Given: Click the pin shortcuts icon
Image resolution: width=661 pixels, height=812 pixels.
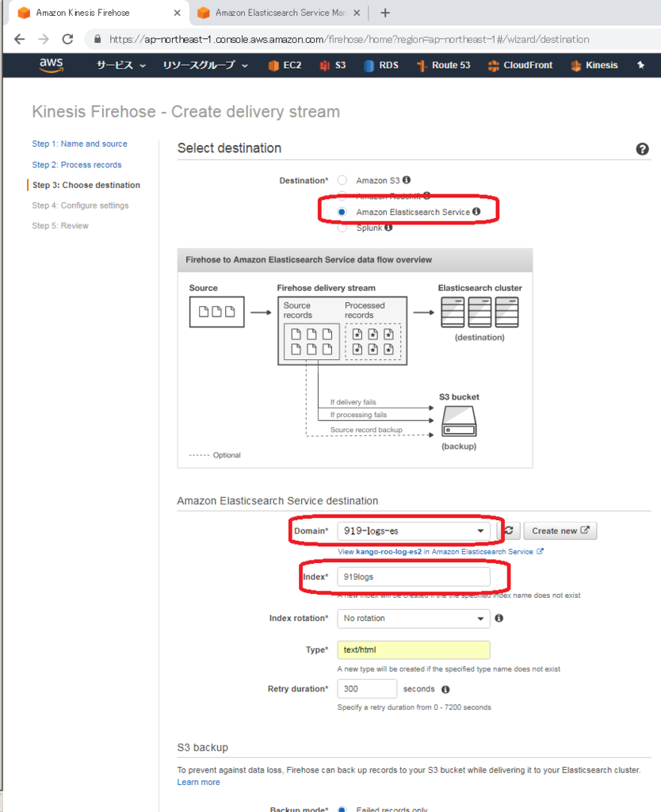Looking at the screenshot, I should 641,65.
